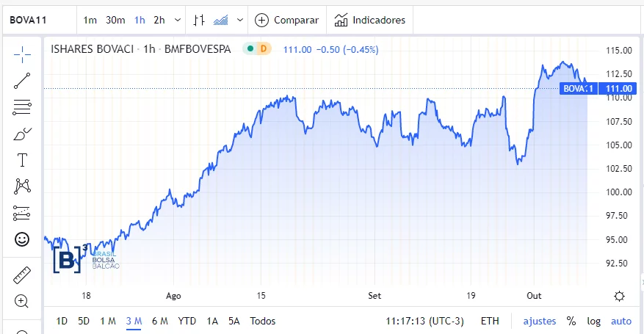
Task: Click the Out date axis label
Action: tap(534, 296)
